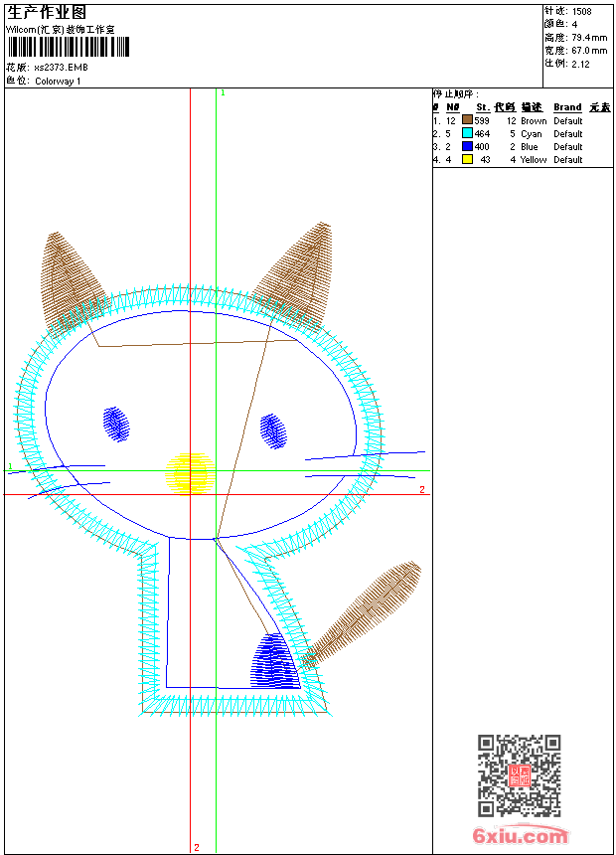Click the '元素' column header

[x=600, y=107]
